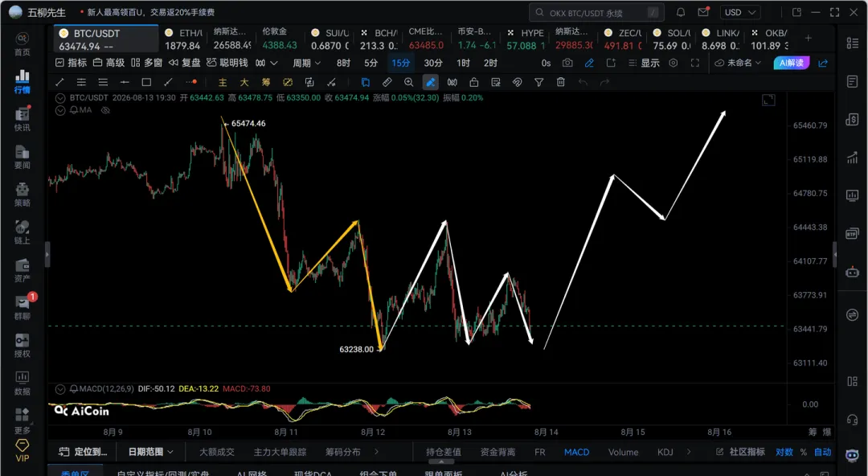Expand more tabs arrow after 筹码分布

tap(377, 452)
